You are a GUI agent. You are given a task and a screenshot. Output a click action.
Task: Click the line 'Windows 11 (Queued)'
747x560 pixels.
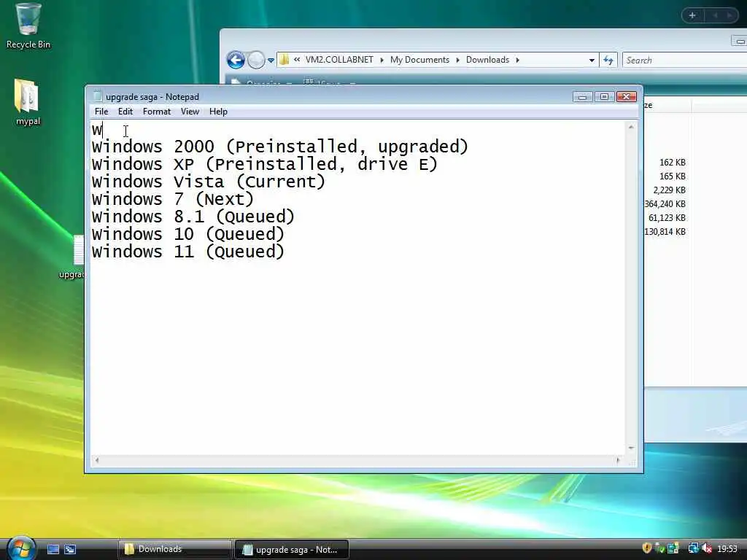point(187,252)
